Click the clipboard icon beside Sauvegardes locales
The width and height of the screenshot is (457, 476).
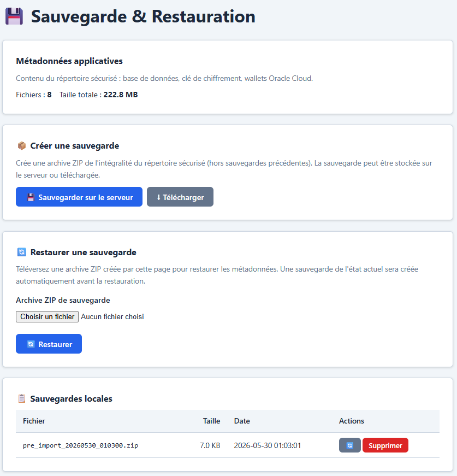pyautogui.click(x=21, y=398)
